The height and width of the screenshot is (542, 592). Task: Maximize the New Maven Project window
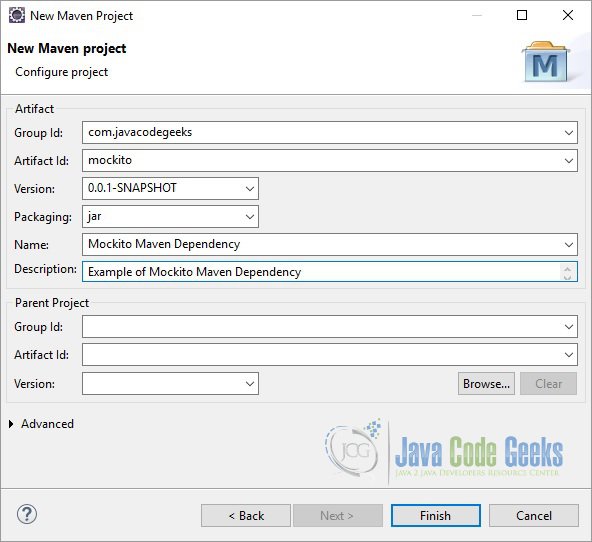click(x=522, y=15)
